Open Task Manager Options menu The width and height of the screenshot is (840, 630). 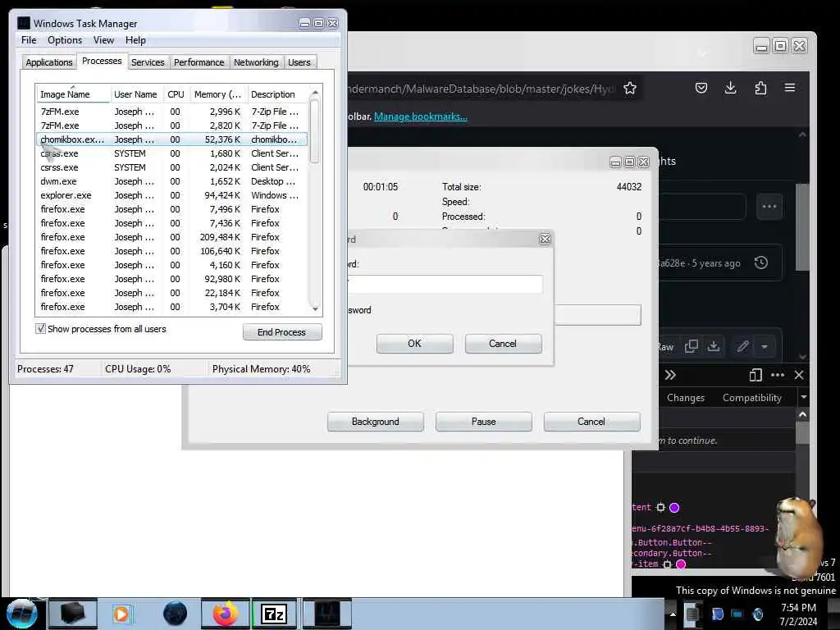click(65, 40)
